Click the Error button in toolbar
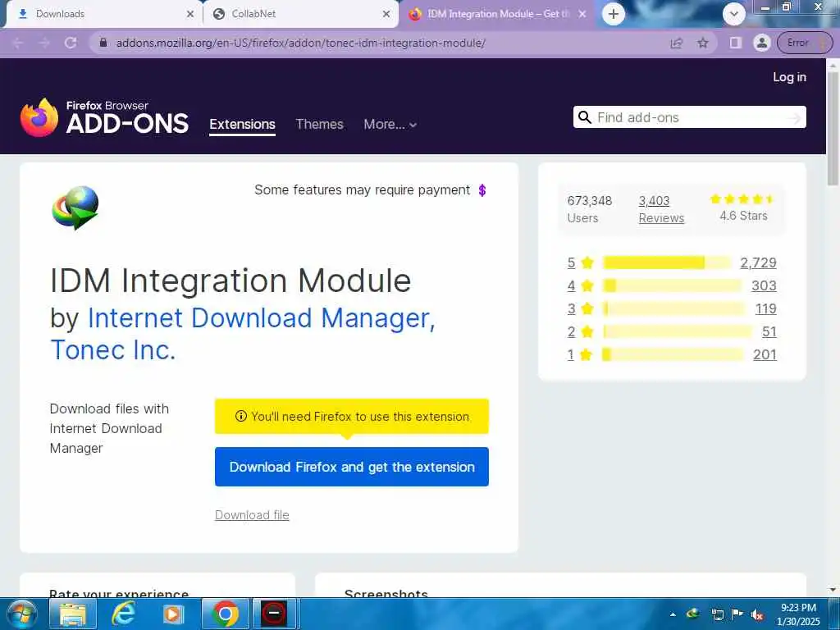The height and width of the screenshot is (630, 840). [x=804, y=43]
